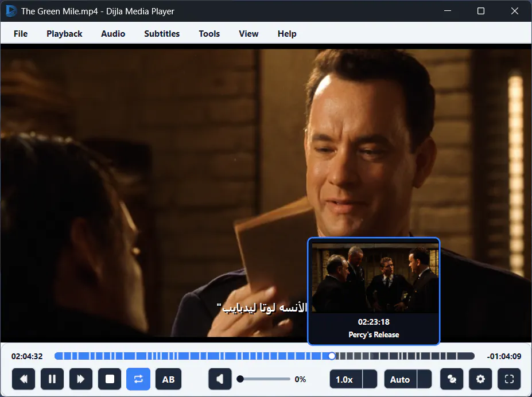Stop playback with the stop button
Screen dimensions: 532x397
tap(110, 379)
